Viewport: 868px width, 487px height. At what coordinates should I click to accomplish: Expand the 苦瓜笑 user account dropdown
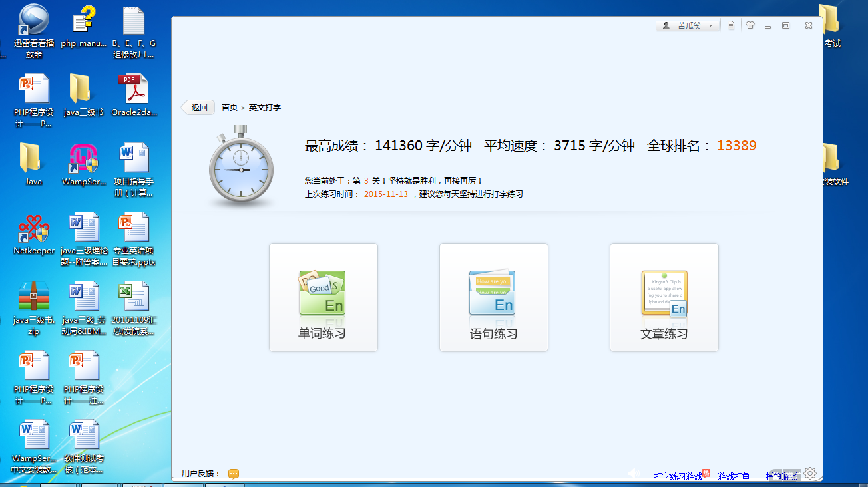(x=688, y=25)
